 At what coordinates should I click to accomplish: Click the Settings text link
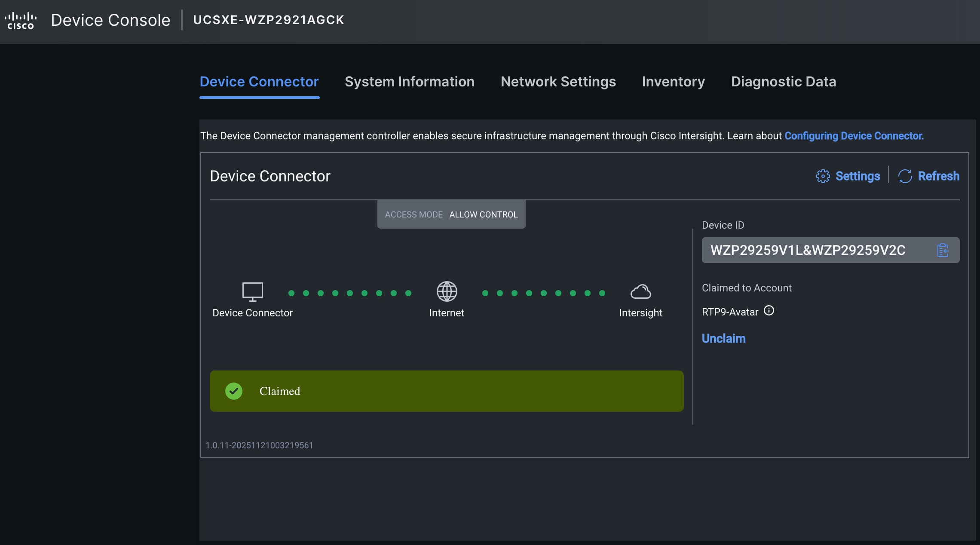[857, 176]
